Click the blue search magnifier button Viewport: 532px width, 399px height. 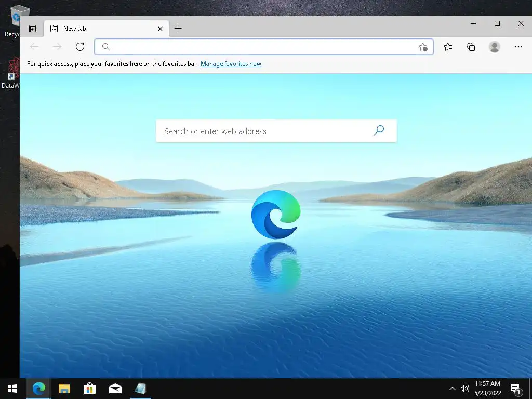point(379,130)
